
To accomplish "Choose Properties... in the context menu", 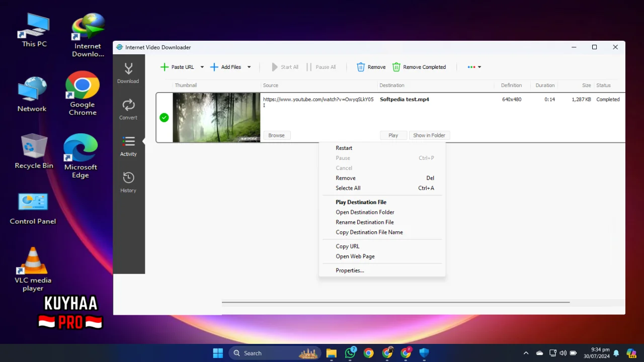I will (382, 270).
